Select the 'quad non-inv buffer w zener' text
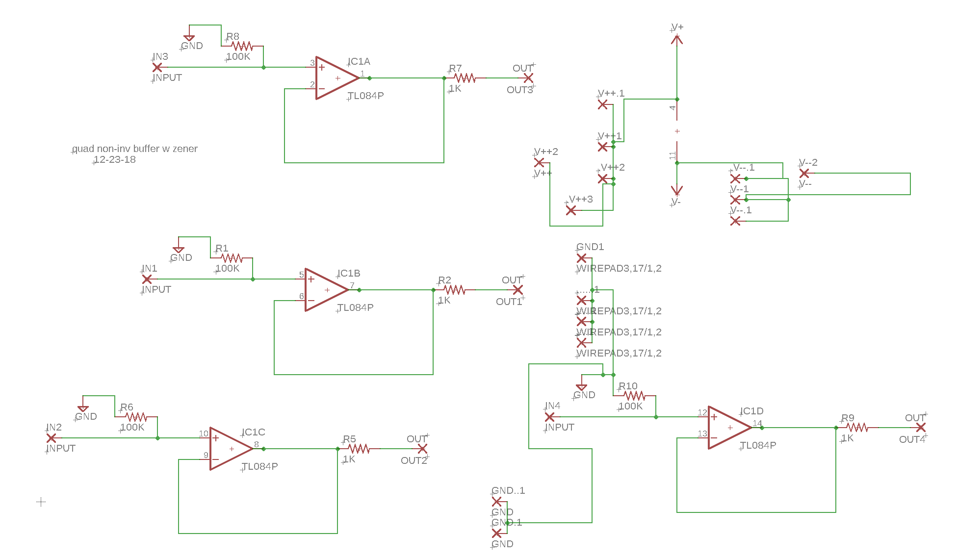The image size is (956, 560). click(x=135, y=149)
